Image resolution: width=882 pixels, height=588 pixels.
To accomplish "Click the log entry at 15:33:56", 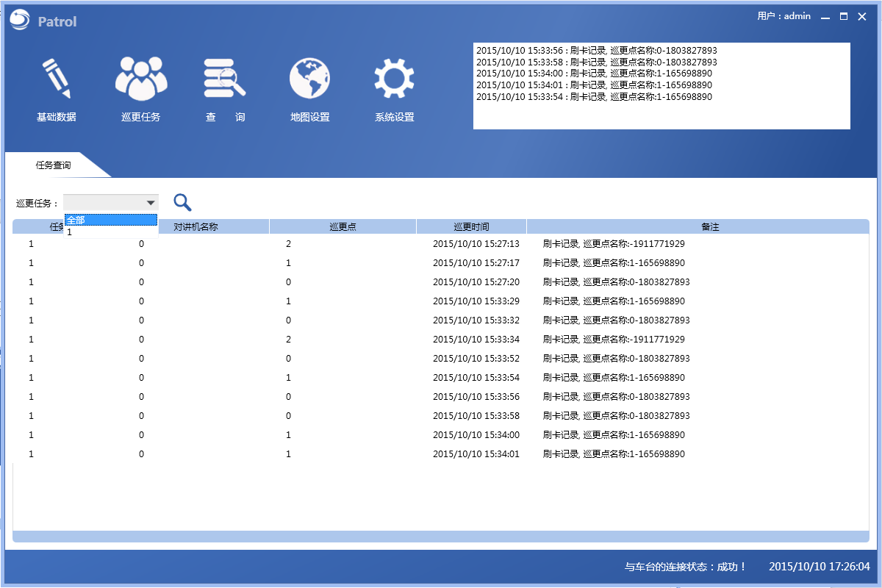I will (x=596, y=51).
